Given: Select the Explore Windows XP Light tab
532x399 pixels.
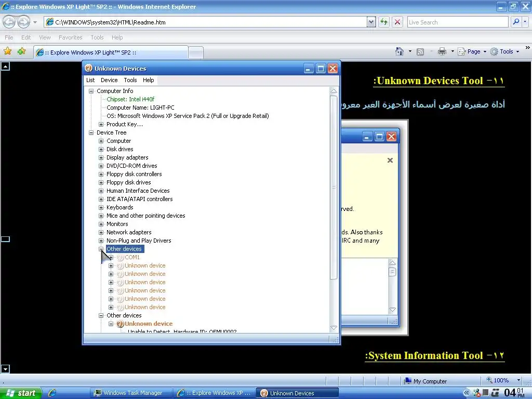Looking at the screenshot, I should pyautogui.click(x=111, y=52).
